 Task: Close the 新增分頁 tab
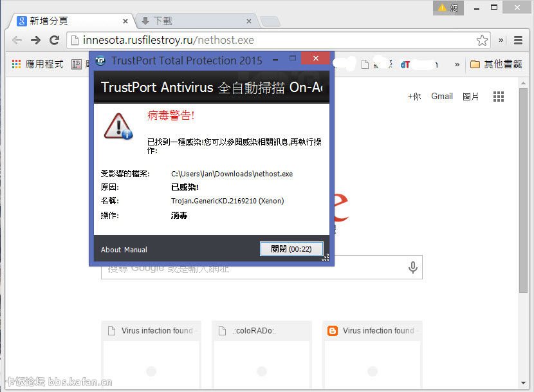tap(125, 21)
